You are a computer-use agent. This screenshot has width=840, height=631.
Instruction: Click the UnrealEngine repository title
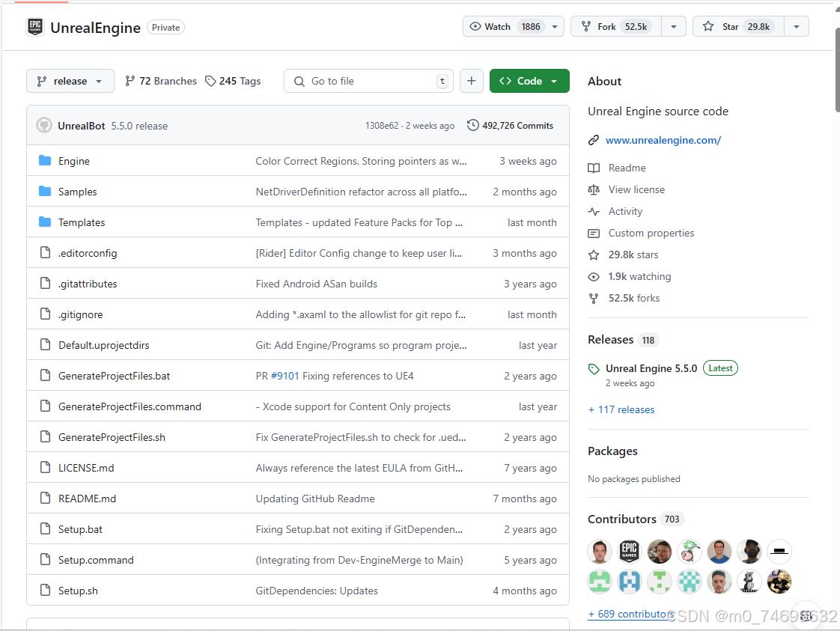point(95,27)
